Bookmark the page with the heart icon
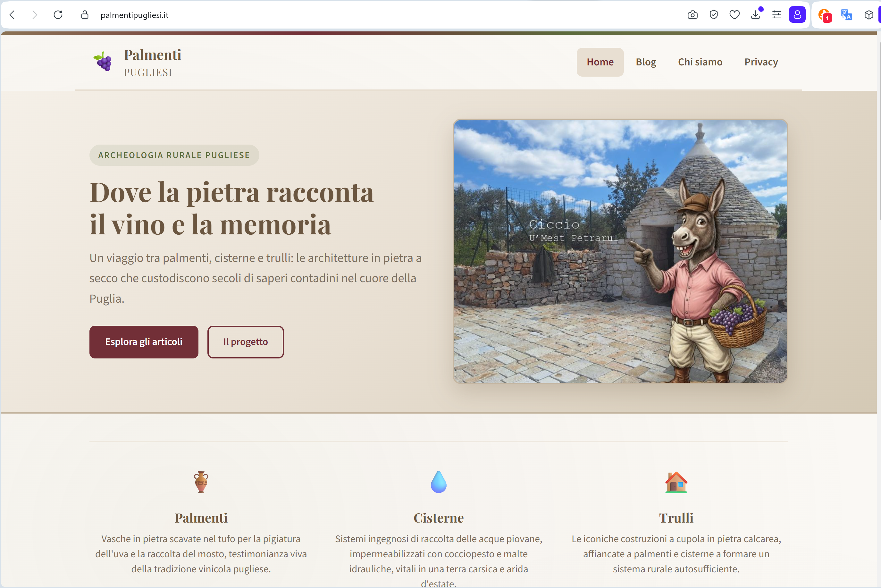The image size is (881, 588). point(734,15)
